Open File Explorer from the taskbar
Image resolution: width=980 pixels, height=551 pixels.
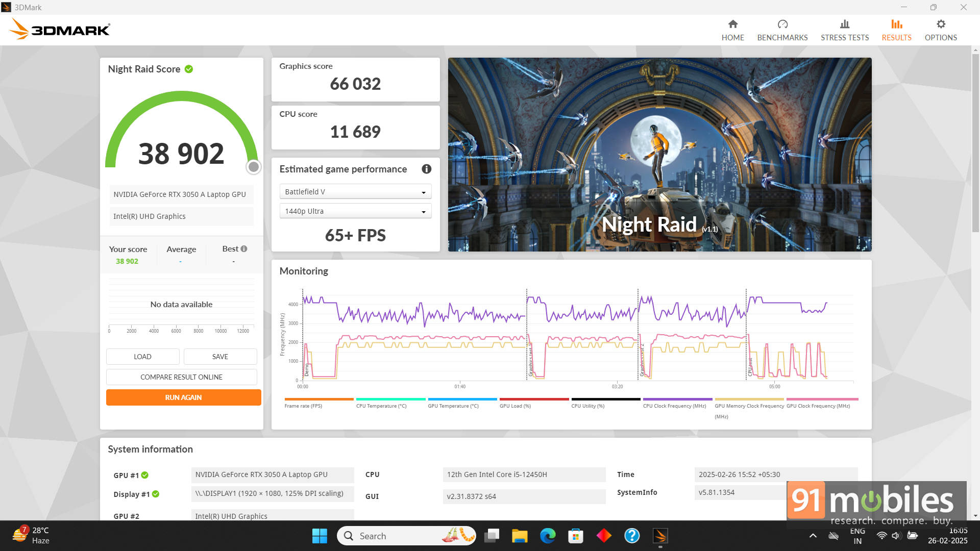(520, 536)
